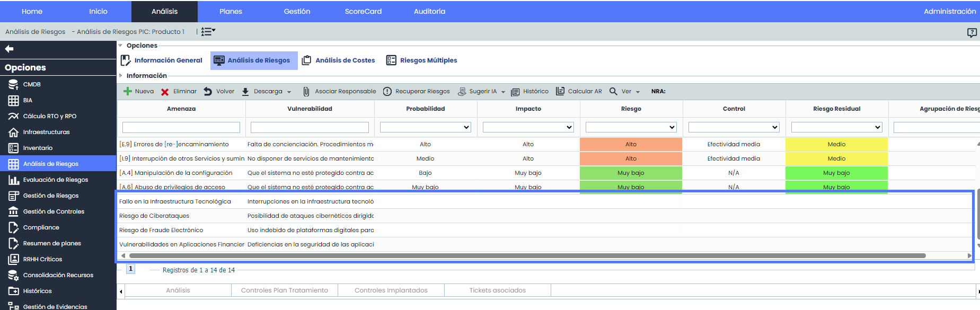
Task: Click the back arrow in sidebar
Action: tap(9, 49)
